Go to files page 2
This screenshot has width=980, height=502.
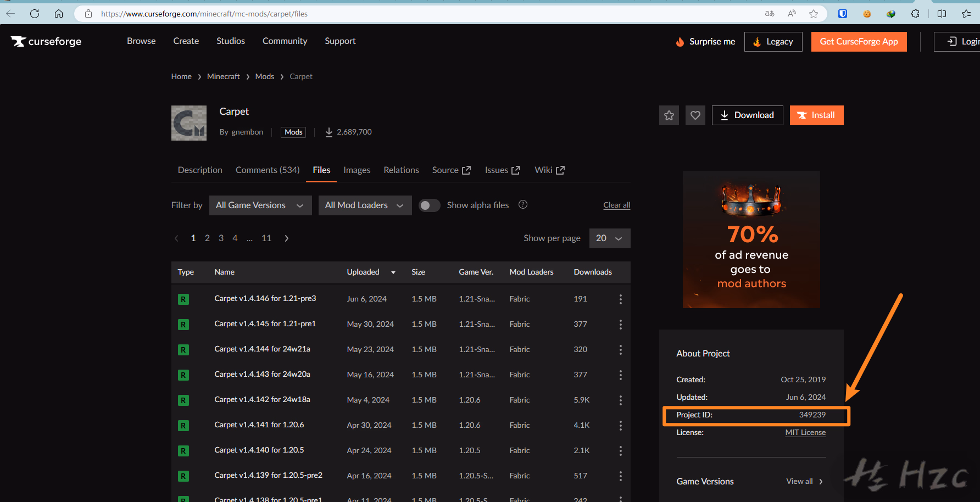coord(207,238)
